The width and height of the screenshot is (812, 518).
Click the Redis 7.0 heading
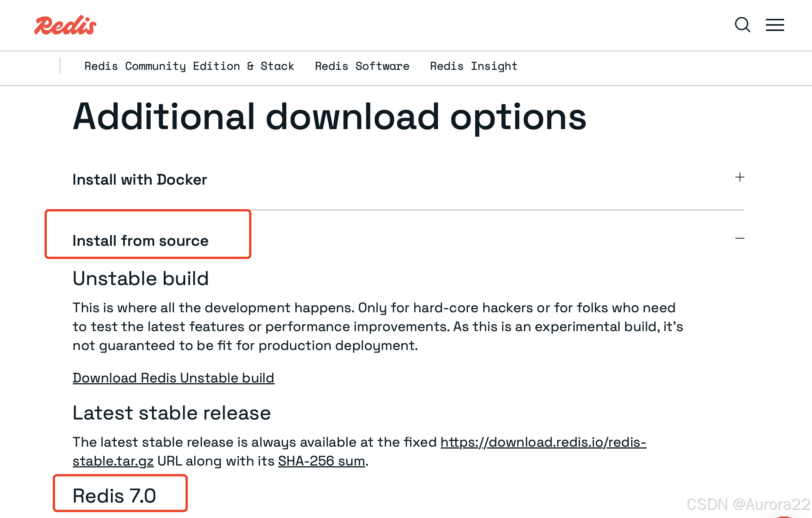coord(114,496)
